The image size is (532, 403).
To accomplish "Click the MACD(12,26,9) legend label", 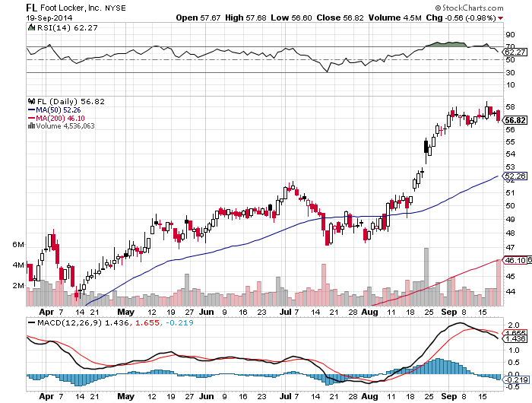I will (69, 323).
